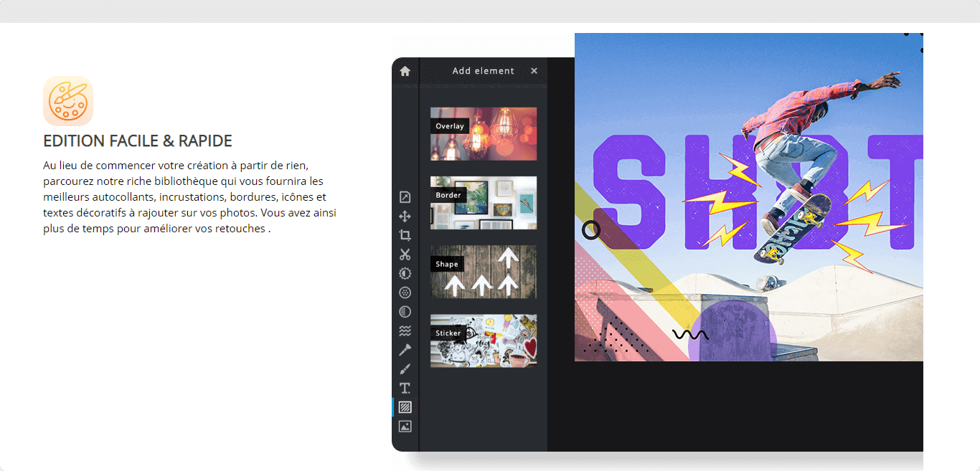Select the Add image tool
The height and width of the screenshot is (471, 980).
405,427
